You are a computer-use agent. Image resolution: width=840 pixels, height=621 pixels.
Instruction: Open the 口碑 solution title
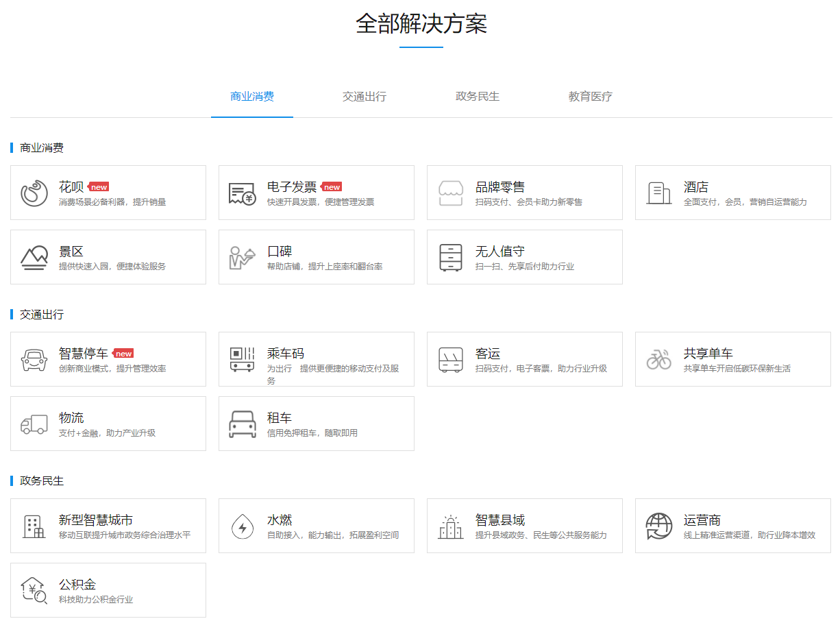(280, 252)
